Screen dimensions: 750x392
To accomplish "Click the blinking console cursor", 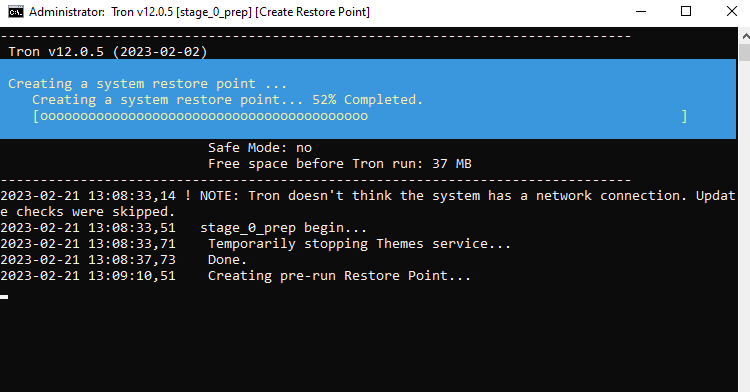I will [x=4, y=297].
